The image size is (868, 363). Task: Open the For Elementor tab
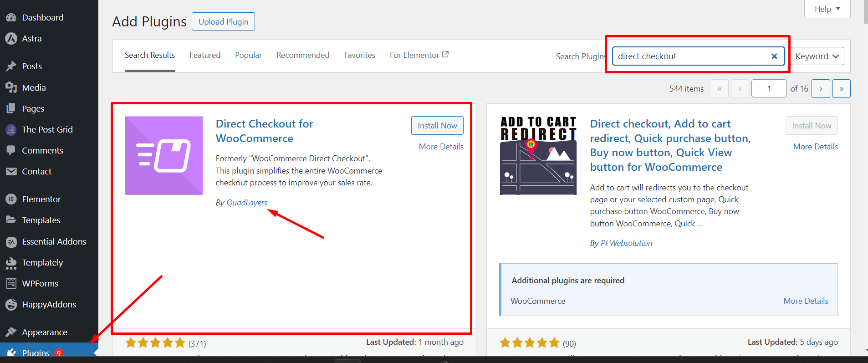click(419, 55)
